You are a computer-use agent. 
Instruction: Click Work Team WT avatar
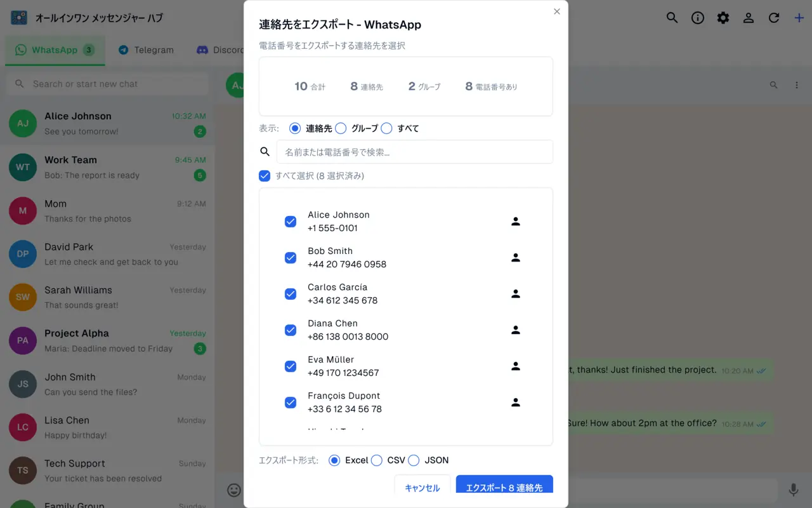pos(23,167)
